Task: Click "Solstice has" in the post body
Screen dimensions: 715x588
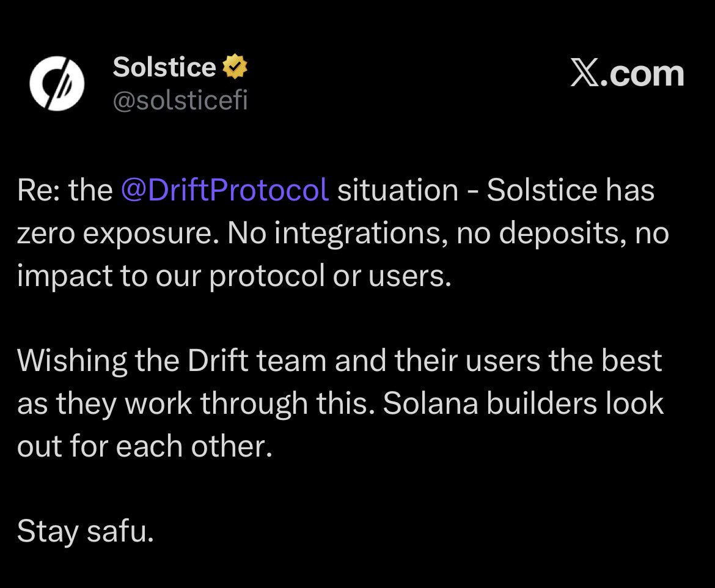Action: pos(571,190)
